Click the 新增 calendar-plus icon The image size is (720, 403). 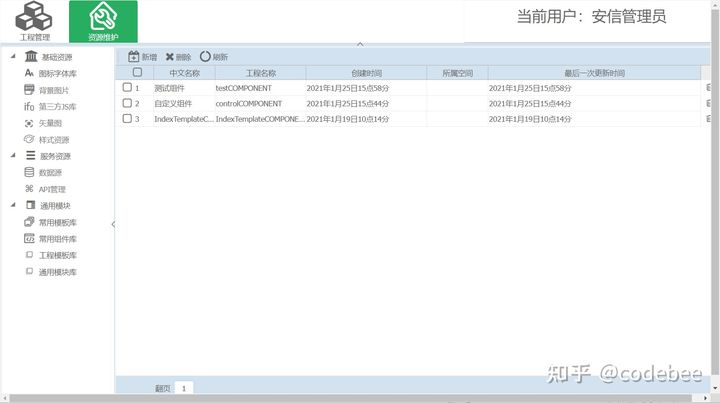click(134, 56)
